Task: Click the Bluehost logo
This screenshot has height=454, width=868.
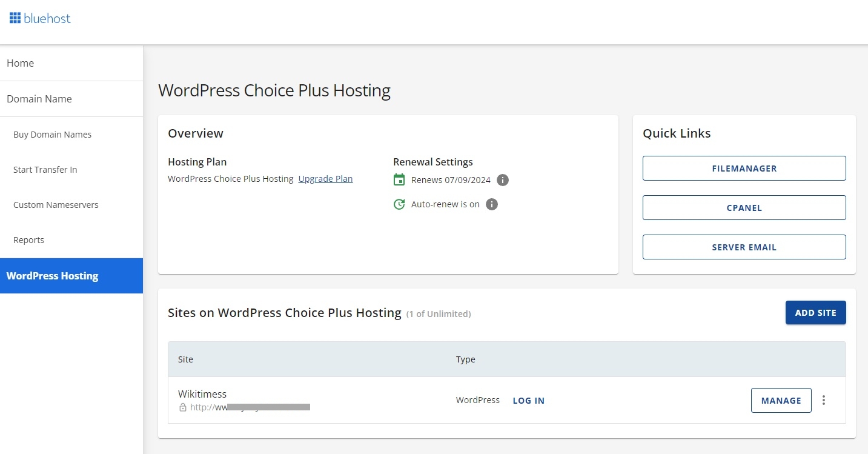Action: [40, 18]
